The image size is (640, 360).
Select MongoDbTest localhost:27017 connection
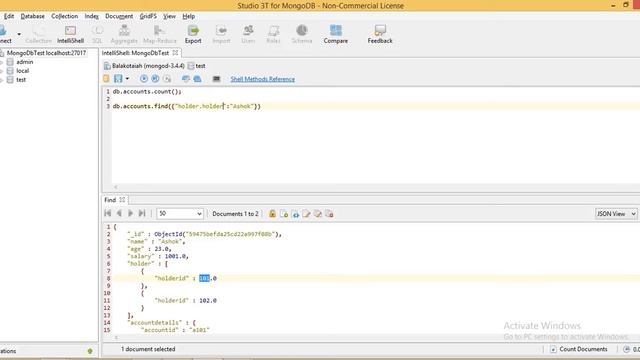pyautogui.click(x=46, y=53)
